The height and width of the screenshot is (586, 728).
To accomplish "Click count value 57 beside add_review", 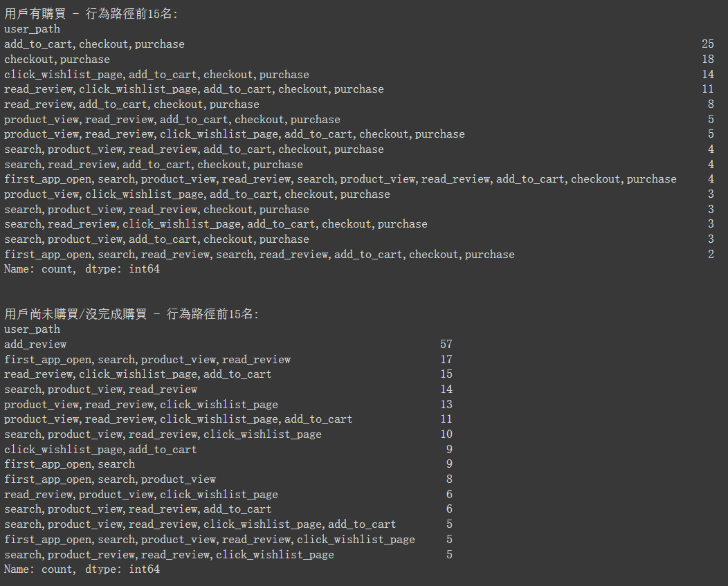I will 446,344.
